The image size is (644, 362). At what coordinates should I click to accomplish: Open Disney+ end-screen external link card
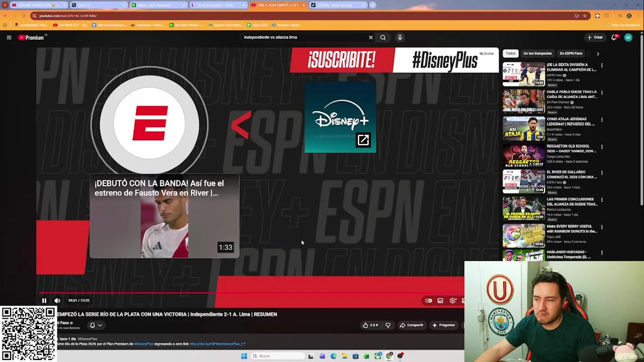340,118
